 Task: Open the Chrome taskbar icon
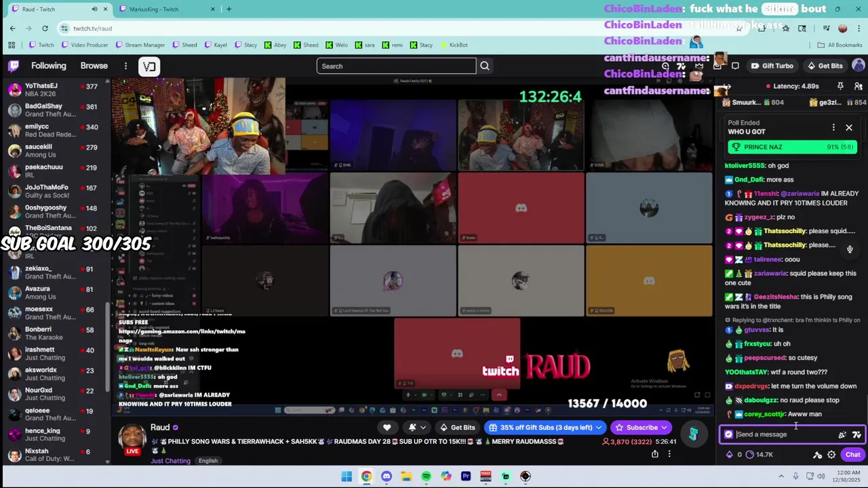(x=366, y=476)
